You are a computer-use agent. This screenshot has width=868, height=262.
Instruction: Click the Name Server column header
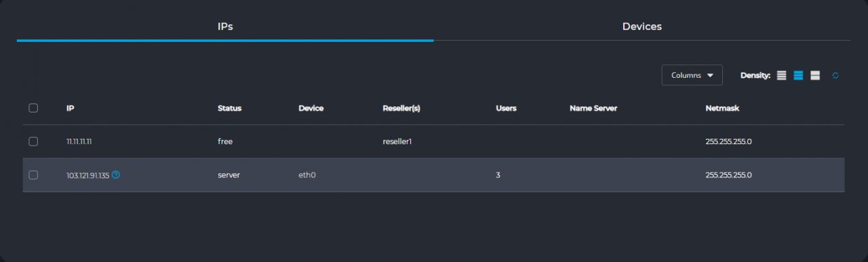[x=593, y=108]
